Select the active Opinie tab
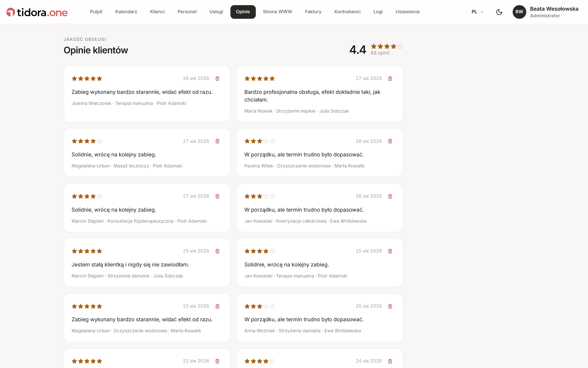588x368 pixels. [x=243, y=12]
